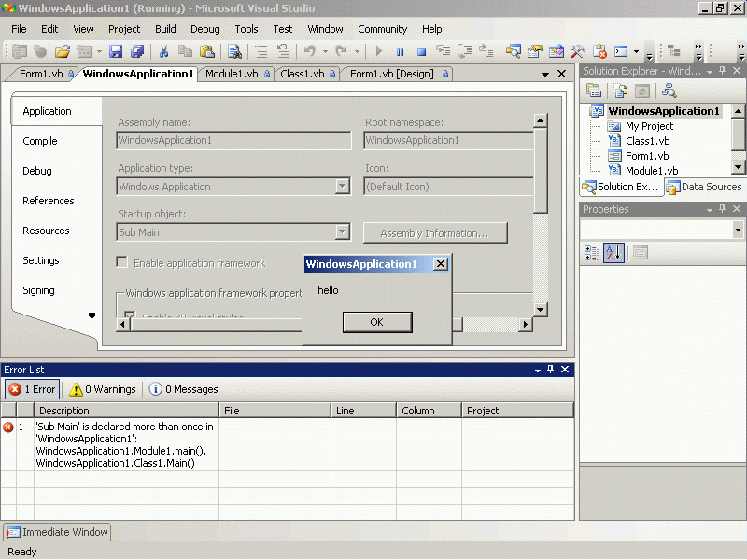Click View Class Diagram icon in Solution Explorer
This screenshot has height=560, width=747.
pos(669,91)
